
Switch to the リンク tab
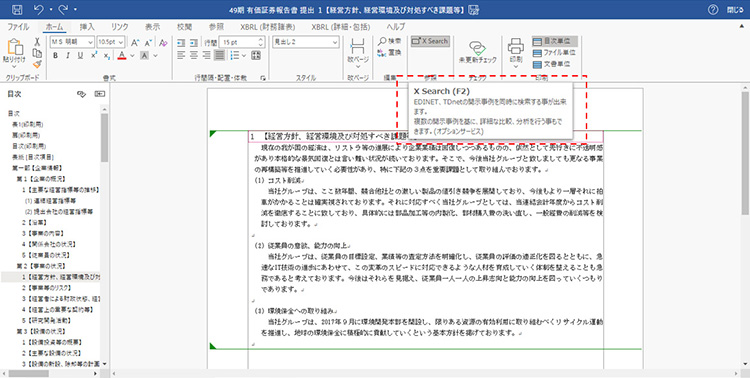120,26
